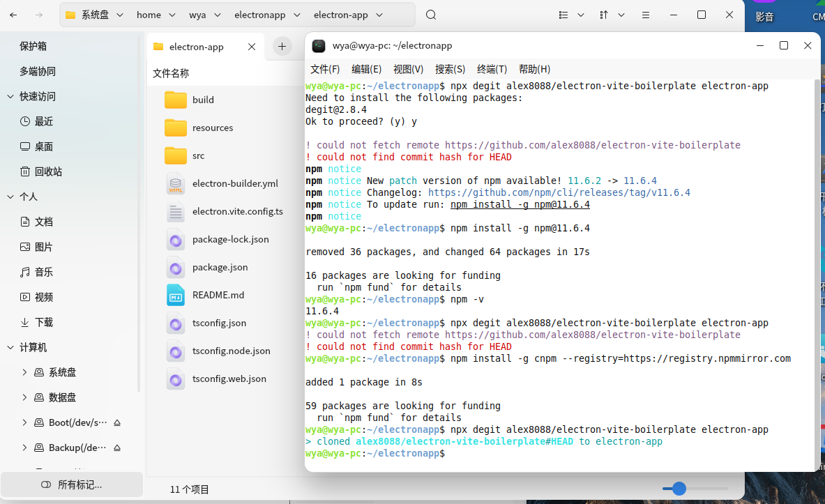Screen dimensions: 825x504
Task: Switch the view mode list icon
Action: [x=563, y=15]
